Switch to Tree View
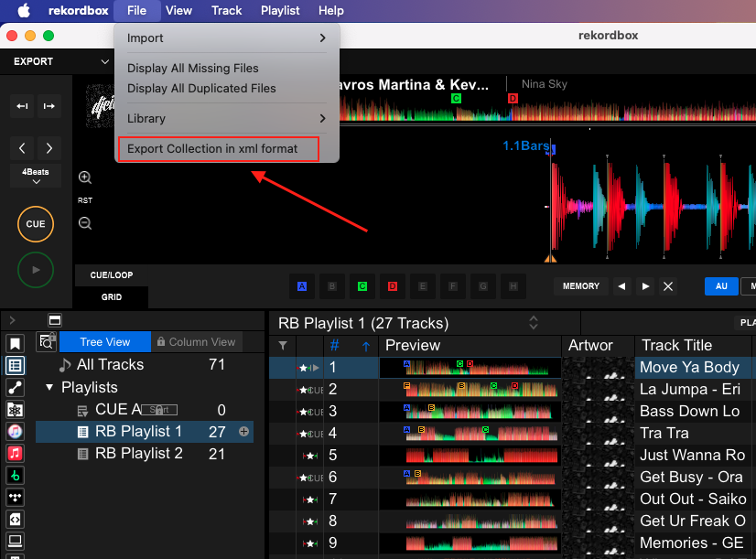This screenshot has height=559, width=756. pyautogui.click(x=104, y=341)
